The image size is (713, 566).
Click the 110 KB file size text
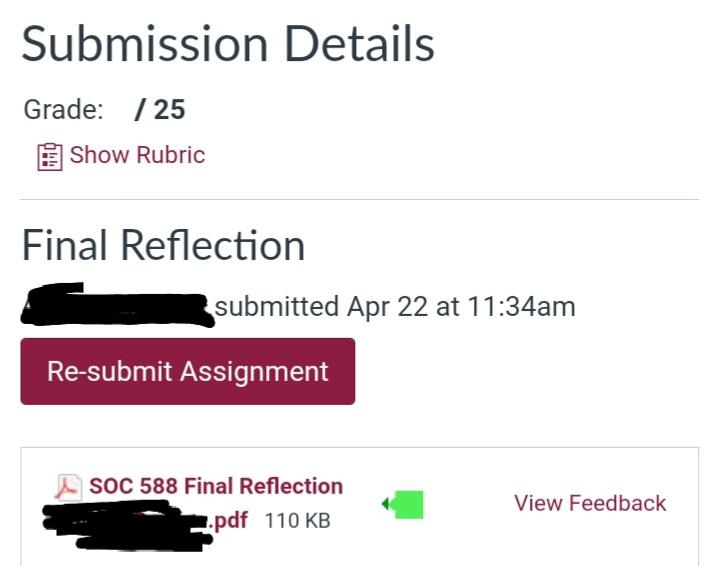tap(297, 521)
